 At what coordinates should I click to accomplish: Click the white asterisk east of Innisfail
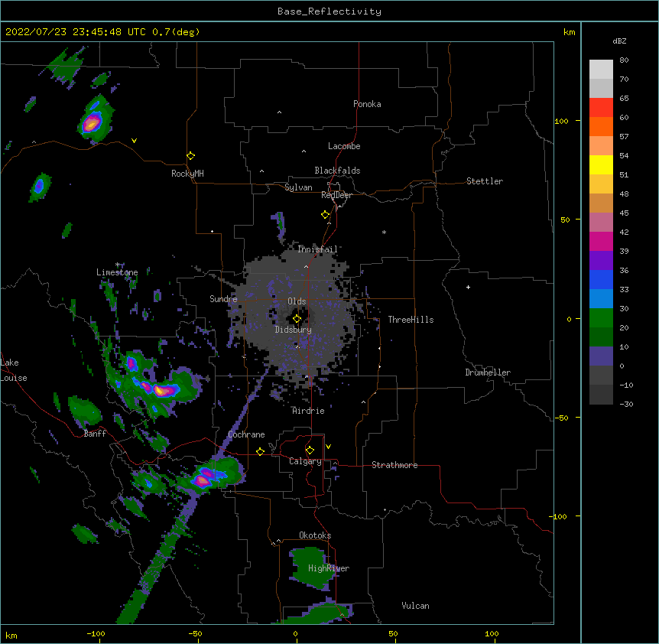(x=384, y=232)
